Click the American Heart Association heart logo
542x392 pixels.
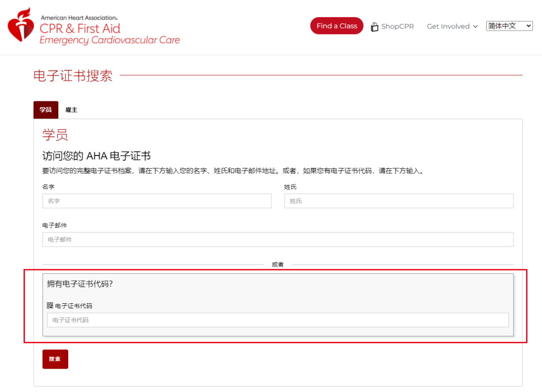click(21, 25)
